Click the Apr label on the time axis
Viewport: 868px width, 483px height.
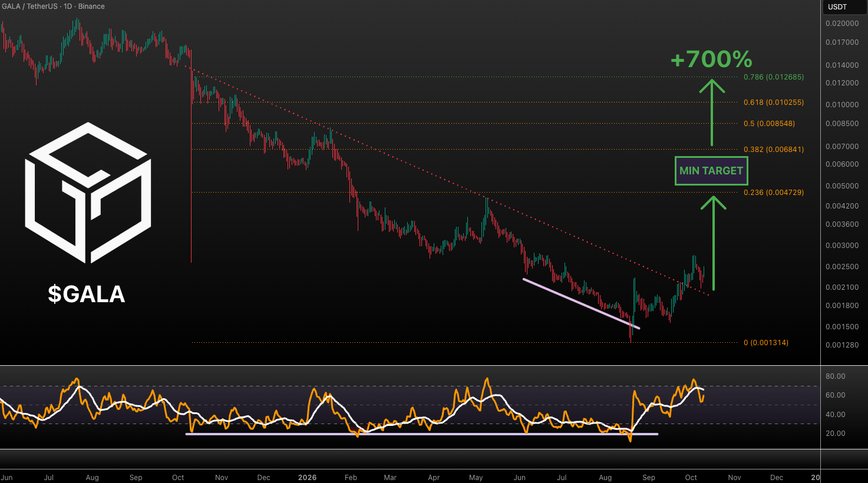(x=434, y=478)
